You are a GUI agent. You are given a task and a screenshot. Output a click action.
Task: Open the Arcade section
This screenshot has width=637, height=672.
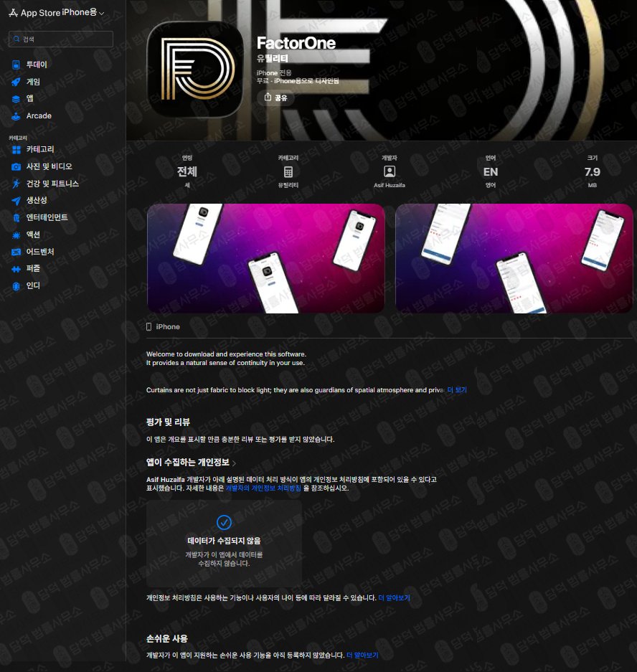39,115
